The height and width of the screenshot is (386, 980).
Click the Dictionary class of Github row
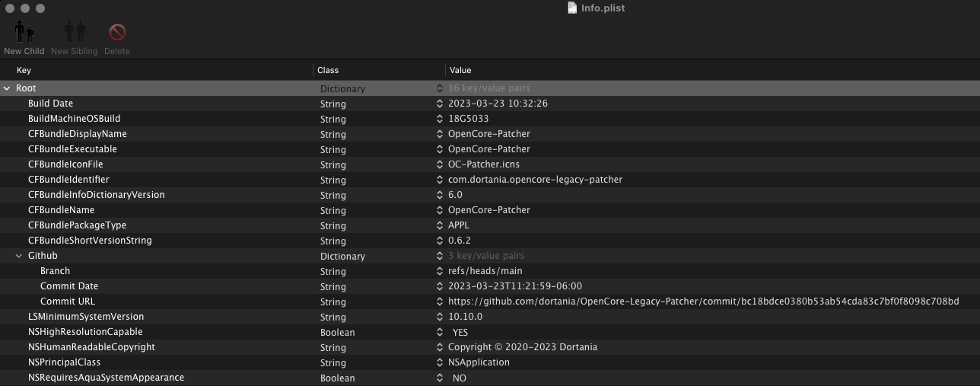point(342,257)
